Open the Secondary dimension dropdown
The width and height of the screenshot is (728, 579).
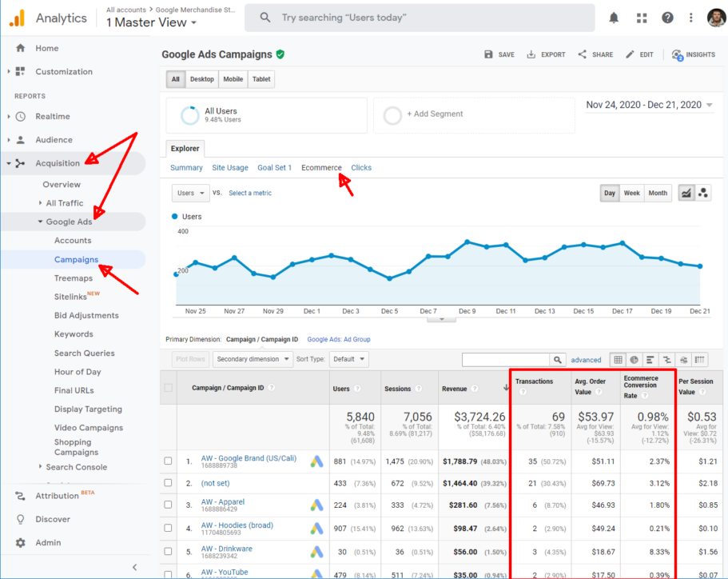click(252, 358)
